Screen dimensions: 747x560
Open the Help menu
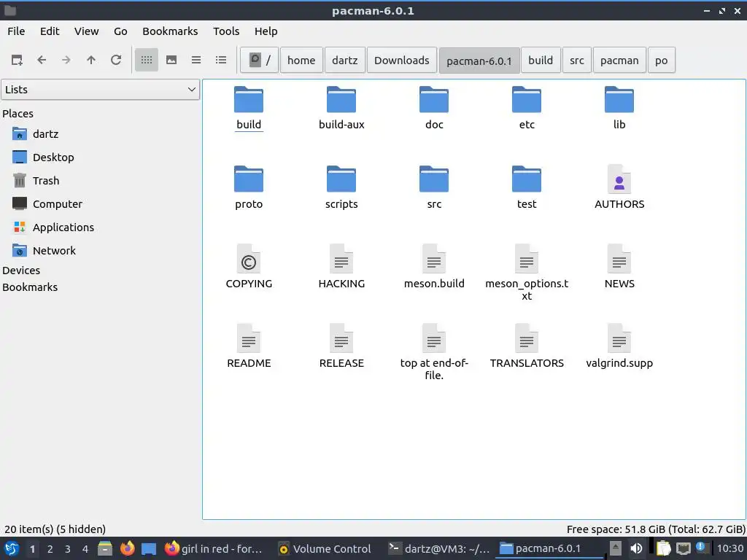(266, 31)
